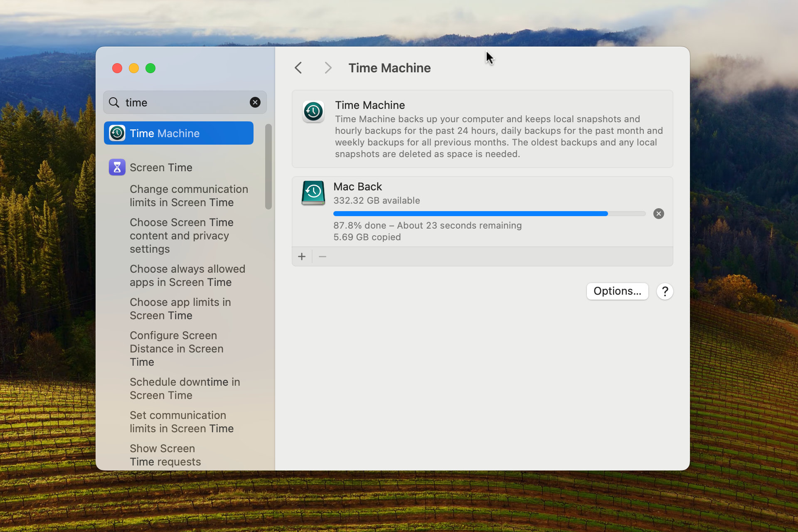Clear the search field with X button

255,102
